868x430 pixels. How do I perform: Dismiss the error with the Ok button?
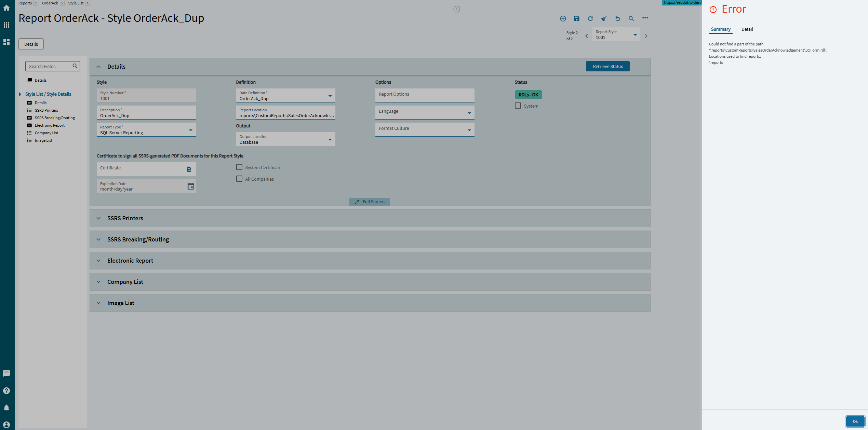(x=855, y=421)
